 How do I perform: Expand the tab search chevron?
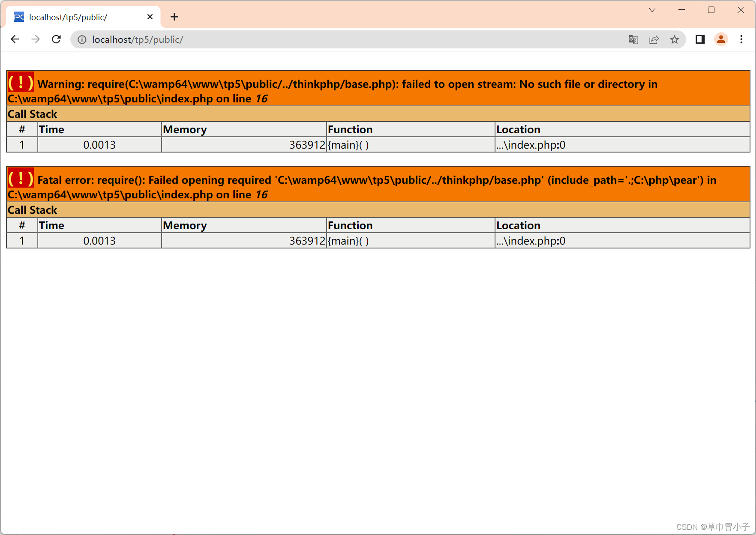click(652, 10)
